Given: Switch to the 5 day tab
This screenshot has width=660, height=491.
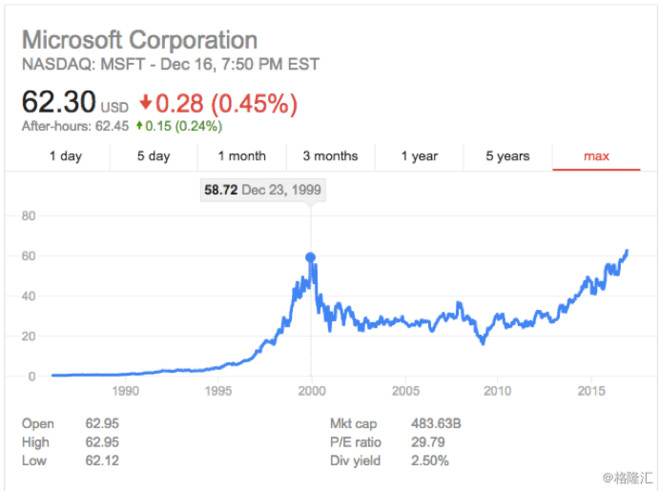Looking at the screenshot, I should pos(154,156).
